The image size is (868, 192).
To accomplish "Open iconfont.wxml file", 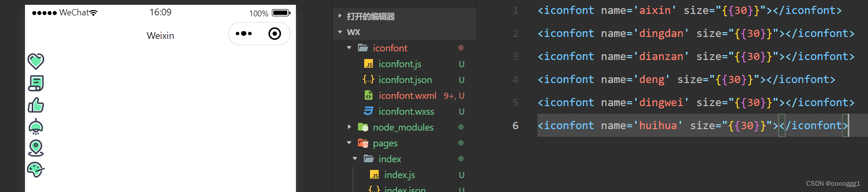I will 408,96.
